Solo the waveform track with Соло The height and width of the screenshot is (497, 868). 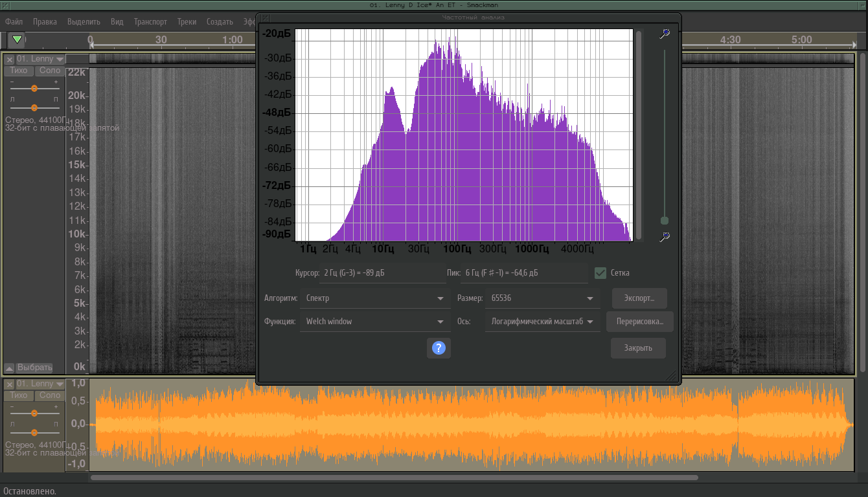point(49,395)
